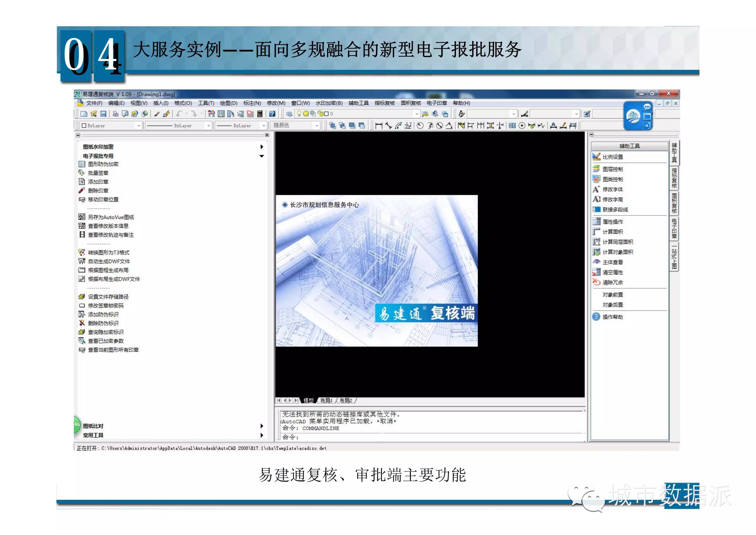756x535 pixels.
Task: Click the chat bubble icon on floating widget
Action: 647,107
